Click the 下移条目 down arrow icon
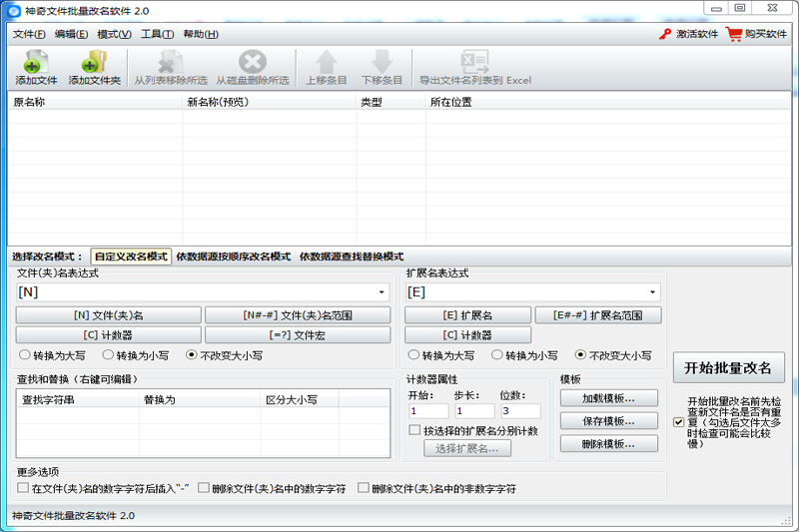 point(382,63)
